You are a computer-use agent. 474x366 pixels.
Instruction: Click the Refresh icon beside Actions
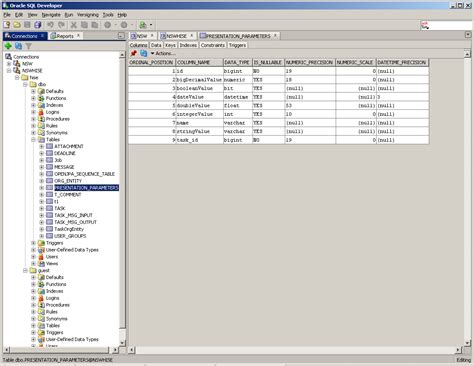click(x=144, y=53)
